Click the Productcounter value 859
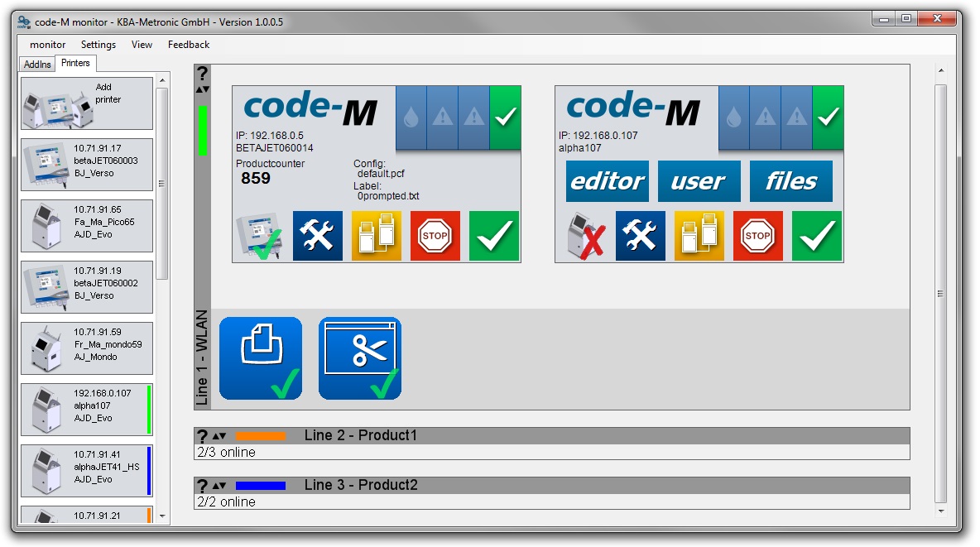980x547 pixels. click(x=256, y=178)
